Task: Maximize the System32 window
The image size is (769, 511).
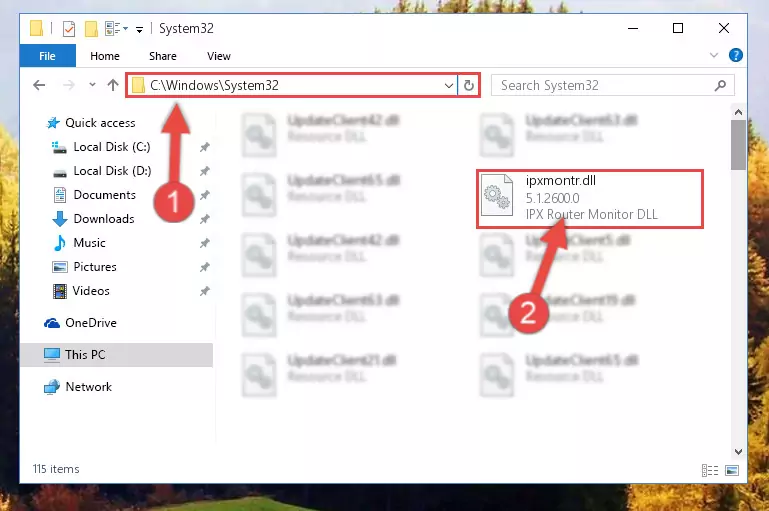Action: click(678, 28)
